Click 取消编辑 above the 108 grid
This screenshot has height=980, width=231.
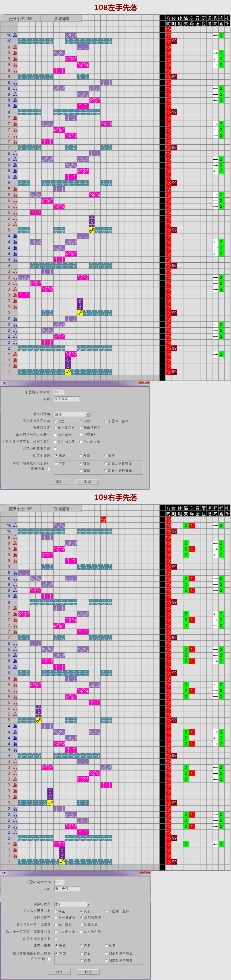(61, 19)
